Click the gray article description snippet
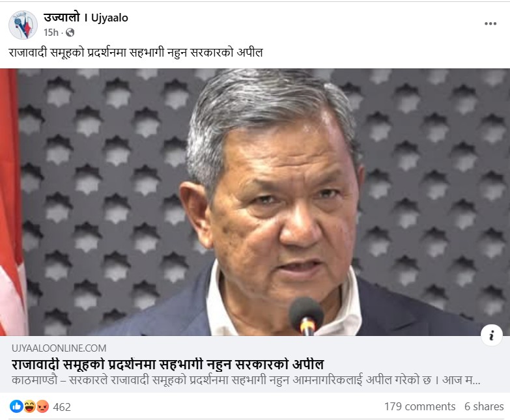Screen dimensions: 510x420 pos(246,380)
